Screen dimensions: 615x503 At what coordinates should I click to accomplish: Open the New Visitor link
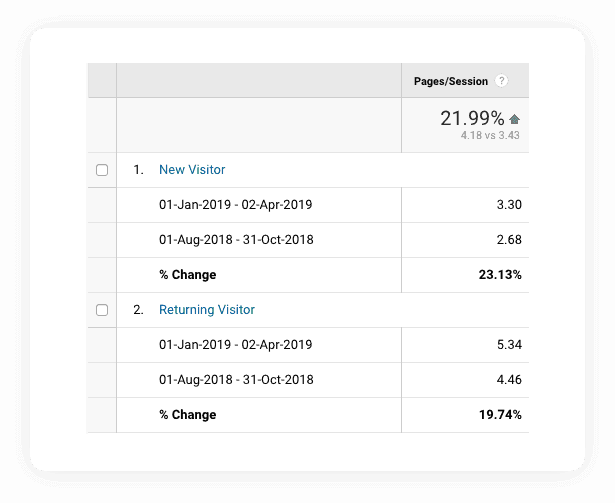[x=192, y=170]
